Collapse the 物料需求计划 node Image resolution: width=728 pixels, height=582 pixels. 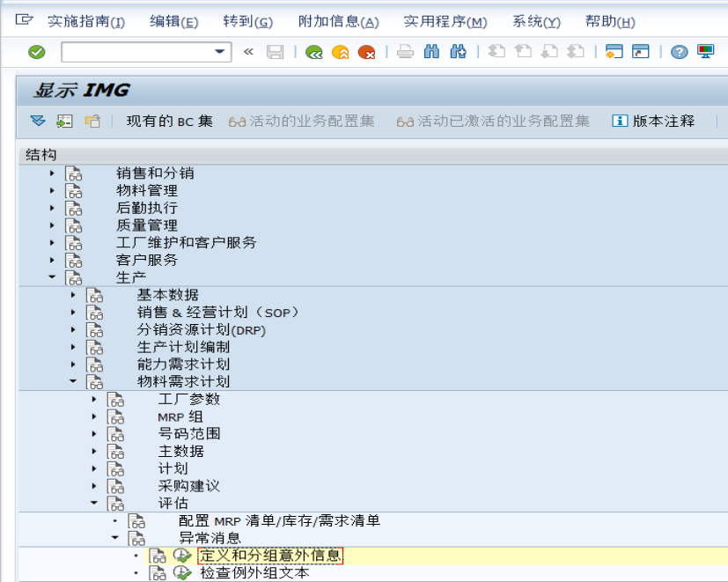click(73, 381)
